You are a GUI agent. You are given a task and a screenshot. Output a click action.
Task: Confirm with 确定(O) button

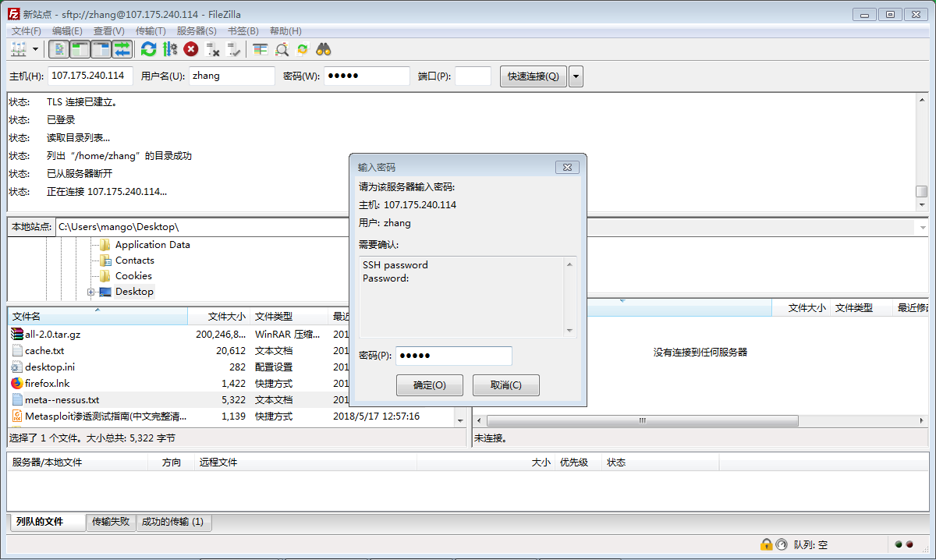(430, 385)
